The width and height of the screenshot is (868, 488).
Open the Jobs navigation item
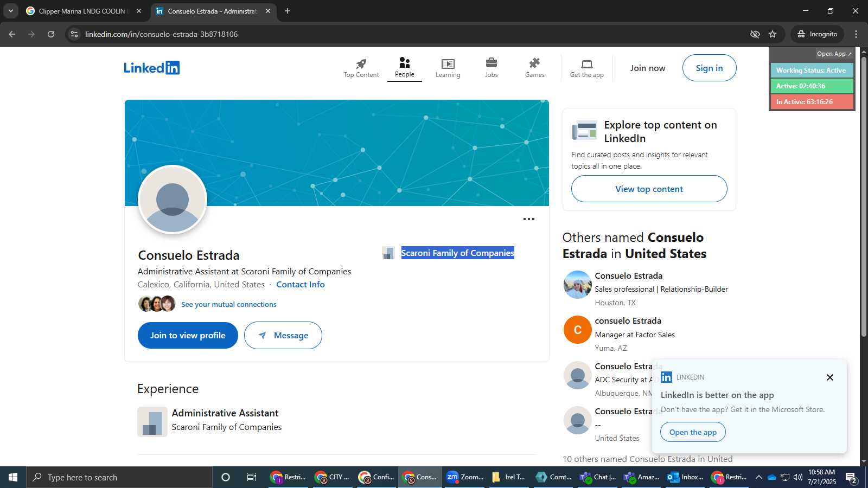[x=492, y=68]
